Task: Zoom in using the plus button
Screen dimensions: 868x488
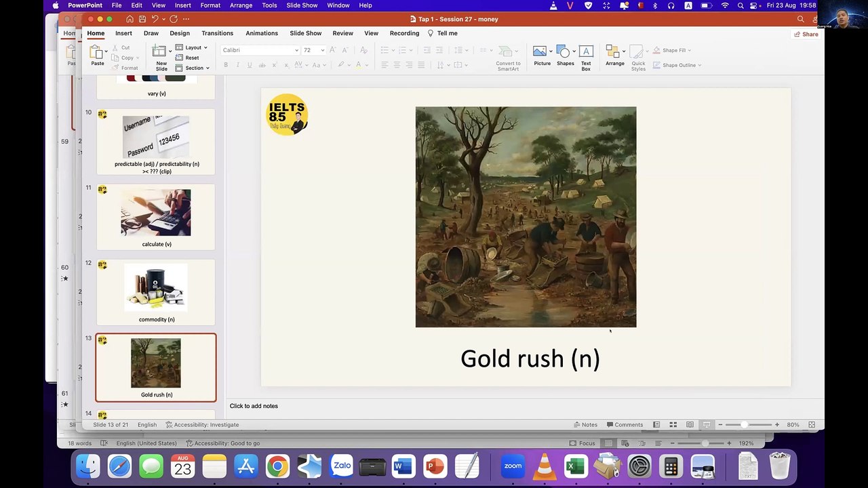Action: point(777,425)
